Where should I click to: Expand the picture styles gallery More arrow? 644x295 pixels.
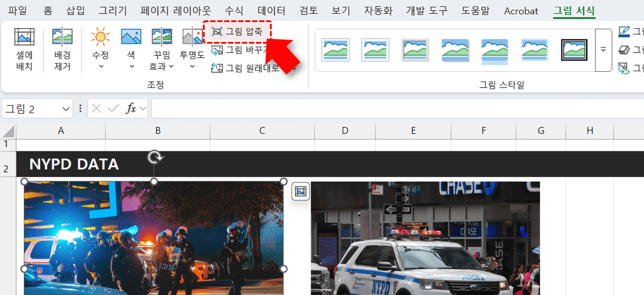603,50
